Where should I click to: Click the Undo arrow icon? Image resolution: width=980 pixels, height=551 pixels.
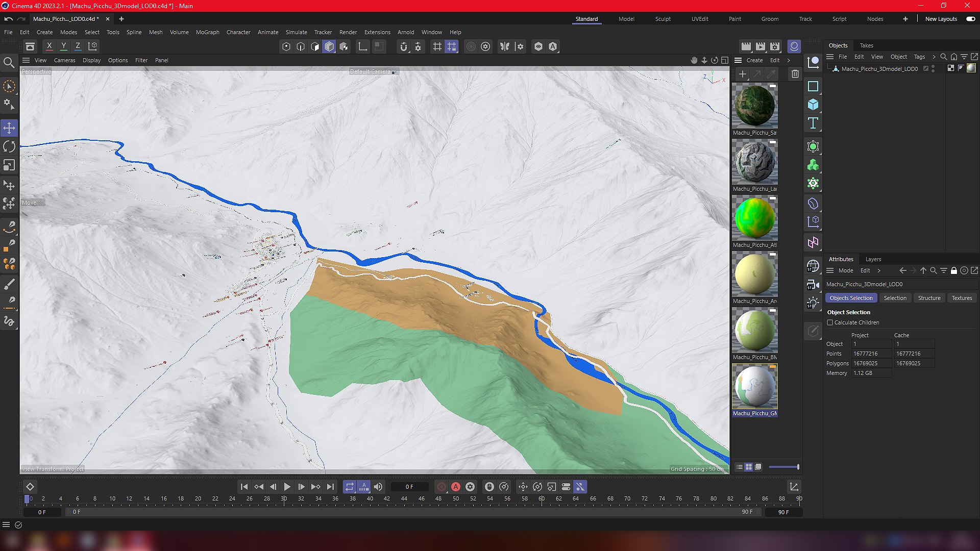[x=9, y=19]
